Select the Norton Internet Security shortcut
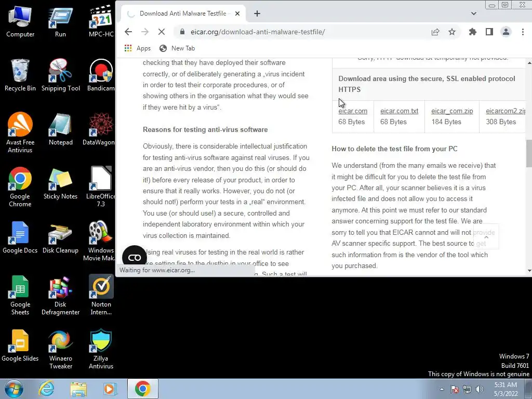The width and height of the screenshot is (532, 399). click(x=101, y=295)
